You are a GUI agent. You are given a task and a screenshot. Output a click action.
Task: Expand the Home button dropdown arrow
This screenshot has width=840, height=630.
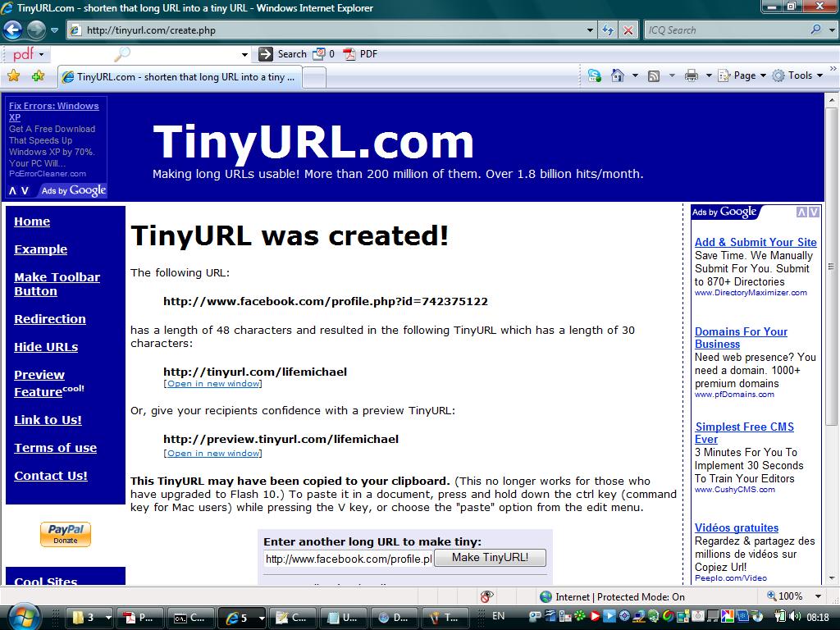click(x=635, y=75)
